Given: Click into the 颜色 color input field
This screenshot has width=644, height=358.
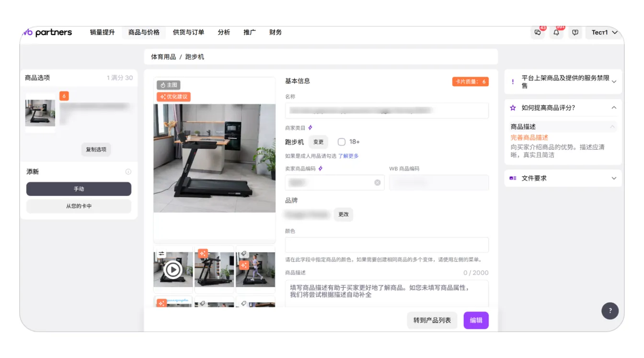Looking at the screenshot, I should 387,245.
